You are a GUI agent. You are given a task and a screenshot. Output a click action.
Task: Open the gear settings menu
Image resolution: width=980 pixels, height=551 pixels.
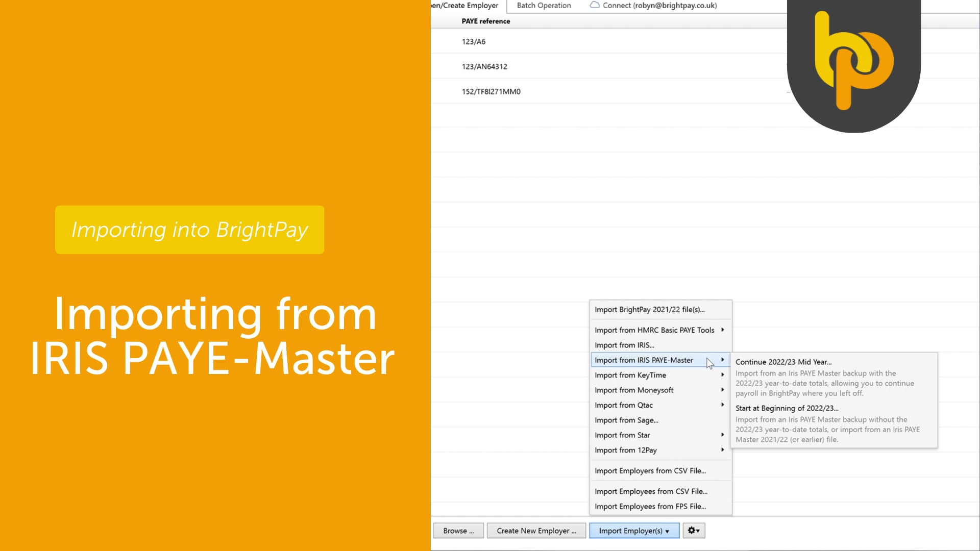693,530
